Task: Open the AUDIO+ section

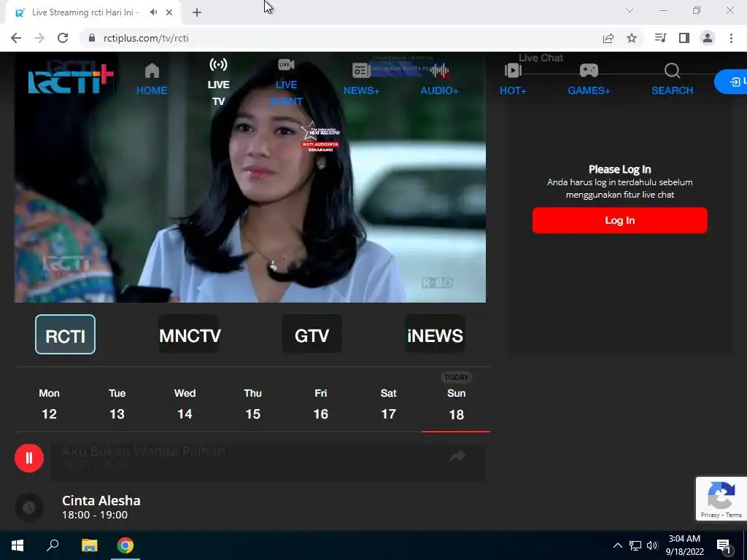Action: (x=439, y=79)
